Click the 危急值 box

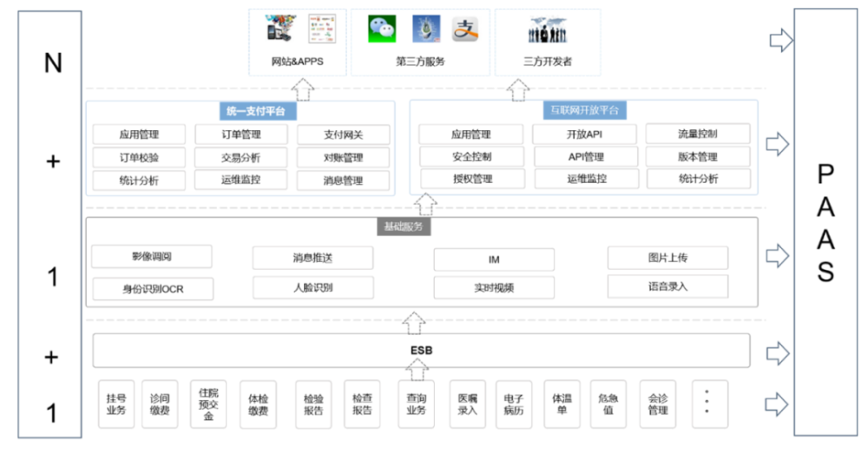(608, 404)
